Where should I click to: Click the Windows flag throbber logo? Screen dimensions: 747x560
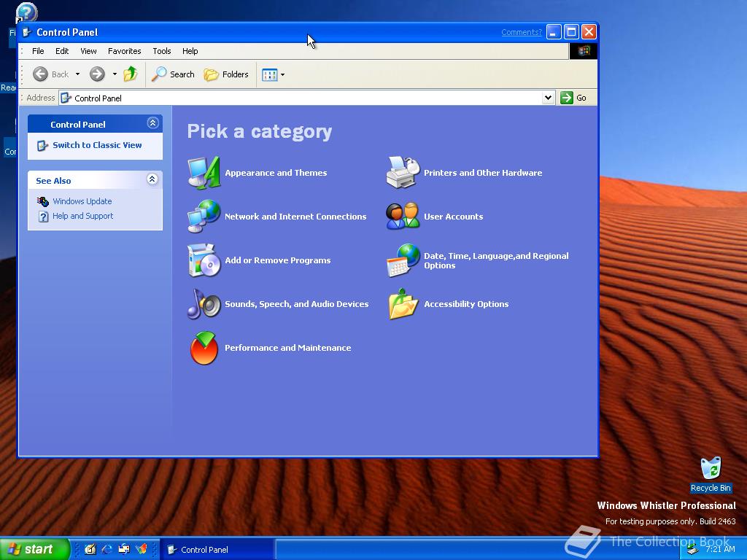pyautogui.click(x=584, y=51)
